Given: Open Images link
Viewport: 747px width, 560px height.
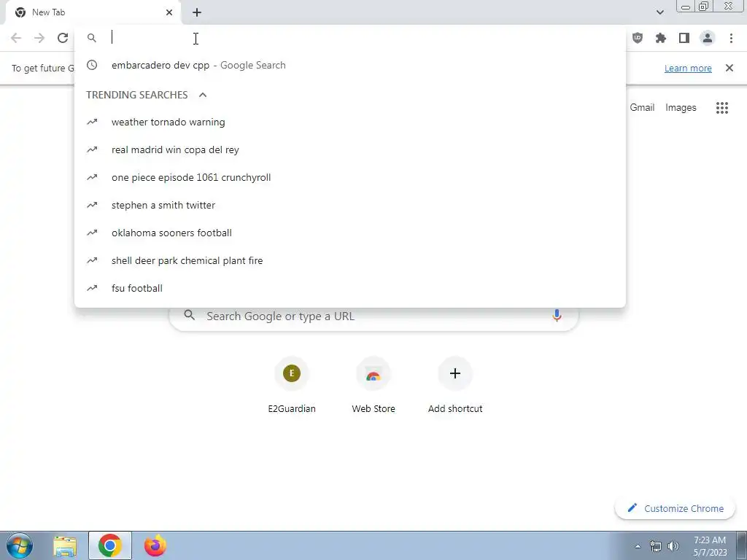Looking at the screenshot, I should 681,108.
